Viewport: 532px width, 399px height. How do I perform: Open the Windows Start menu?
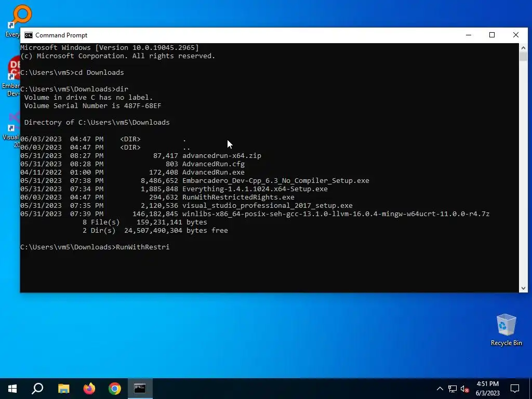[x=12, y=389]
